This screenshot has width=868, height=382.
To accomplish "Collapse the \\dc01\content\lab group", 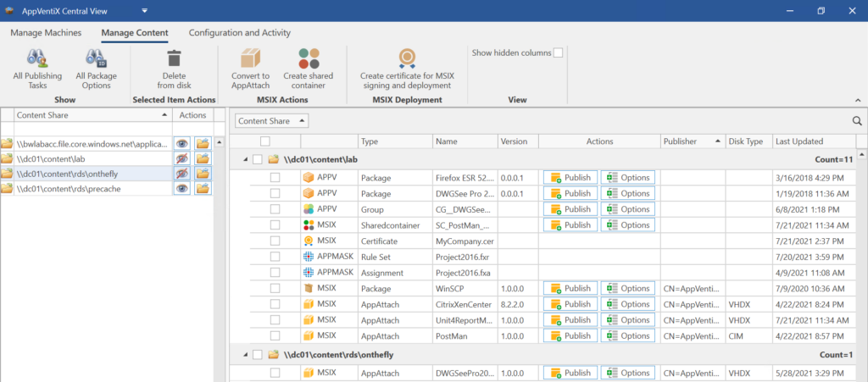I will pyautogui.click(x=246, y=159).
